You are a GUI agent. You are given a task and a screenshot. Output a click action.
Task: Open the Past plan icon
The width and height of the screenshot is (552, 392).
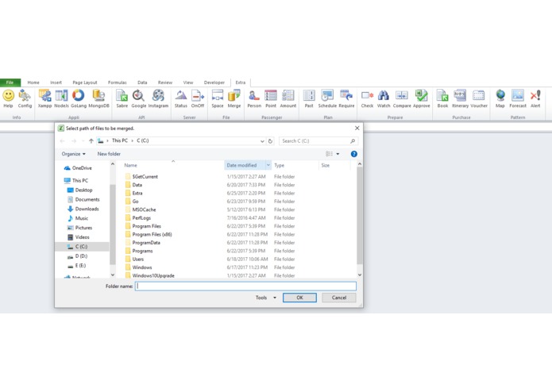[309, 95]
